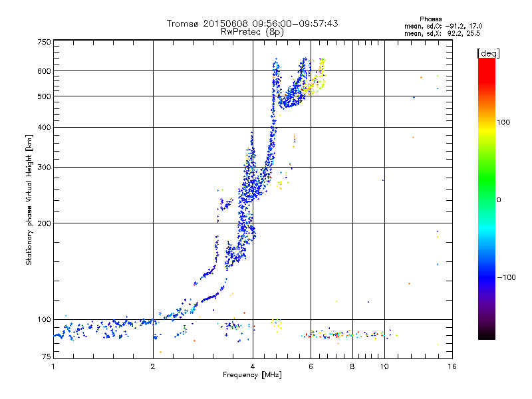532x399 pixels.
Task: Click the y-axis label '300'
Action: pos(44,168)
